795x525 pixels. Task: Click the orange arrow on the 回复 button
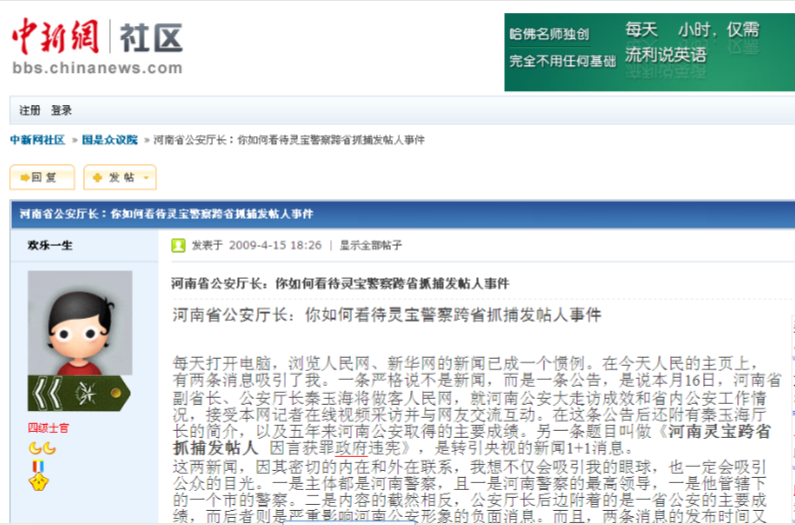click(23, 178)
